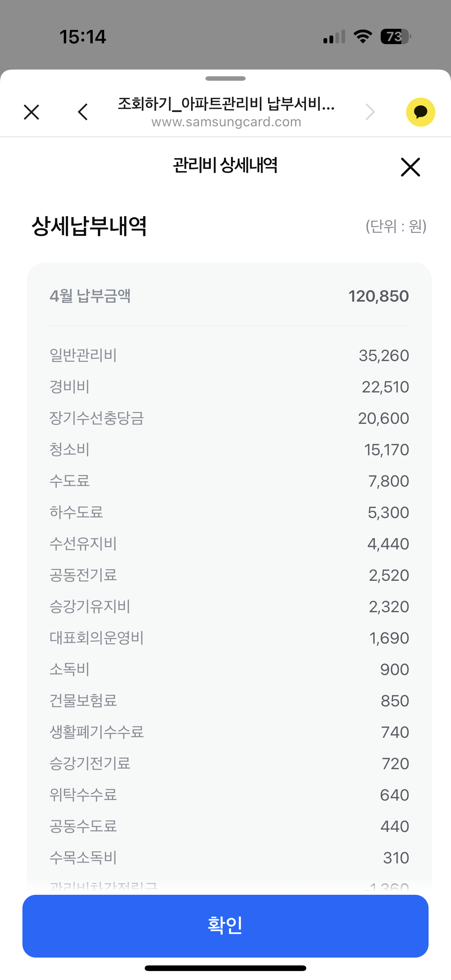The width and height of the screenshot is (451, 980).
Task: Go back with the left chevron arrow
Action: click(x=83, y=112)
